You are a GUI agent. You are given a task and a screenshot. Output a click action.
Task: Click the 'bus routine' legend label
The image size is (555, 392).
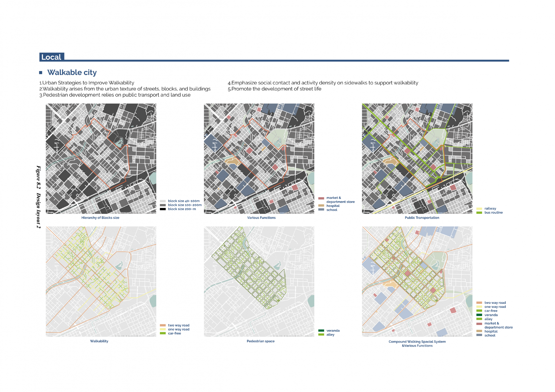click(493, 212)
